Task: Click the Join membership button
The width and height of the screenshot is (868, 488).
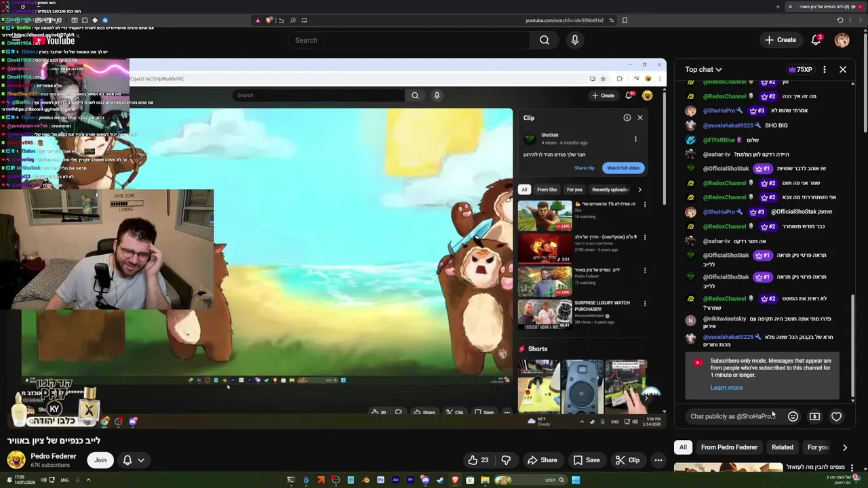Action: 100,460
